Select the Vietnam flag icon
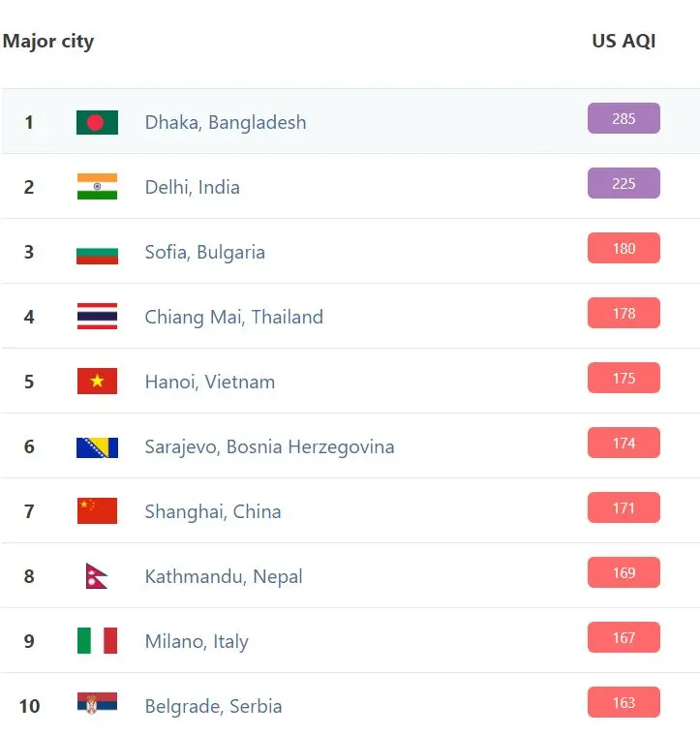 point(97,382)
